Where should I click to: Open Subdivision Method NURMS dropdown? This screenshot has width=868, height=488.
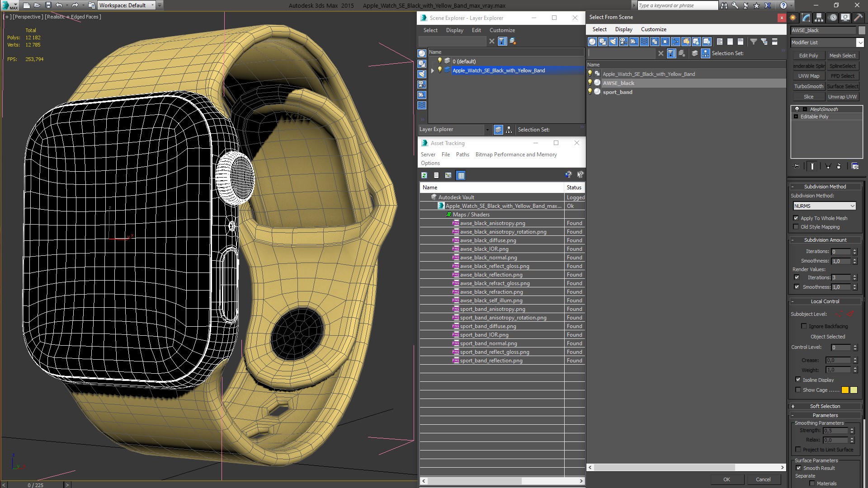825,206
